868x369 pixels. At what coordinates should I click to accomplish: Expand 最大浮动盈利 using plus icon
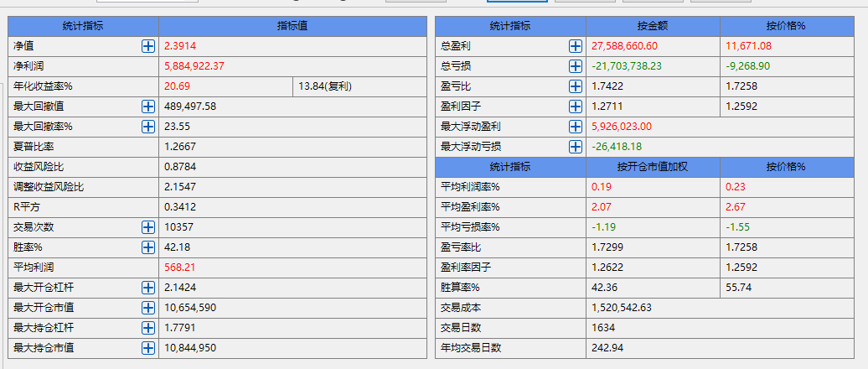pyautogui.click(x=576, y=127)
